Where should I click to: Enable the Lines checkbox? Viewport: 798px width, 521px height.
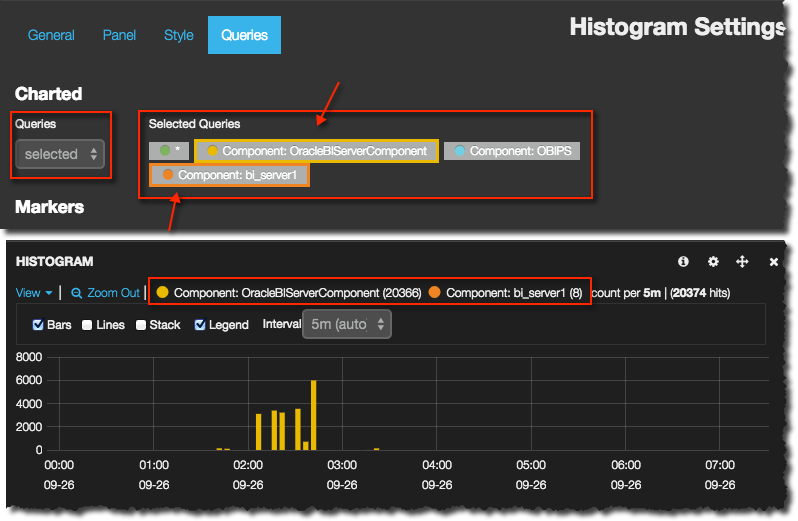[x=87, y=325]
